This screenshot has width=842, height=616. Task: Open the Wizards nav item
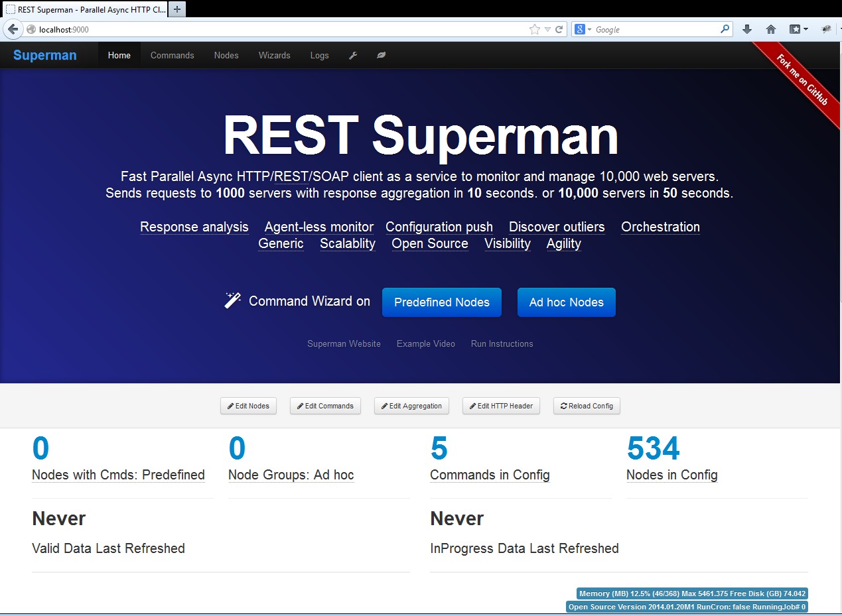[x=275, y=55]
